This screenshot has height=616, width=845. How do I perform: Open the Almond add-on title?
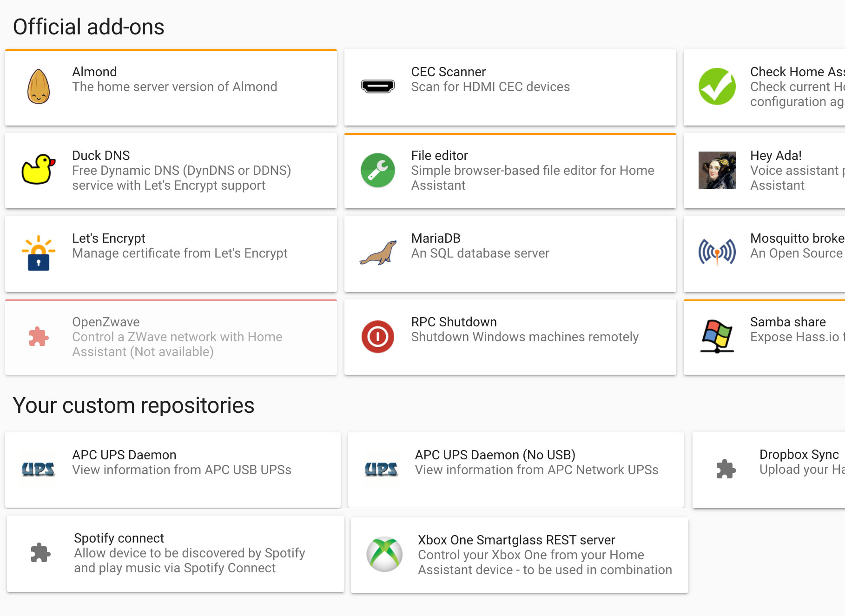coord(94,72)
